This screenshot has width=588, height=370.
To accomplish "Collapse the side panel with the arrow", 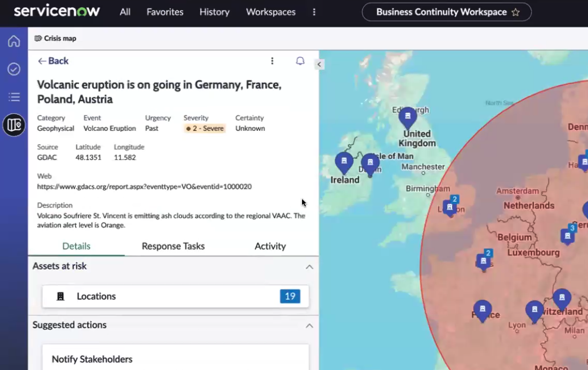I will pyautogui.click(x=319, y=64).
